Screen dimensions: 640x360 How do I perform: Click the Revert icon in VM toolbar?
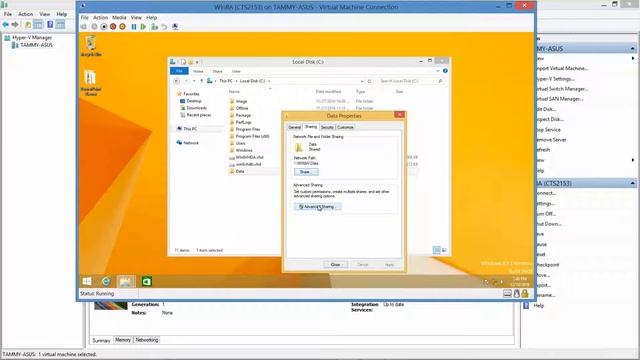click(x=164, y=27)
